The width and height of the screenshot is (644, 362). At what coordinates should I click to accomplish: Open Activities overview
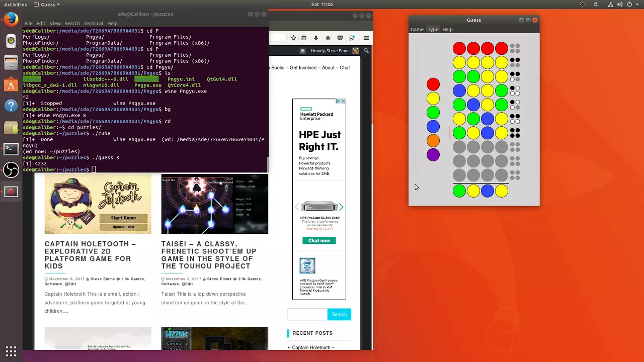[16, 5]
